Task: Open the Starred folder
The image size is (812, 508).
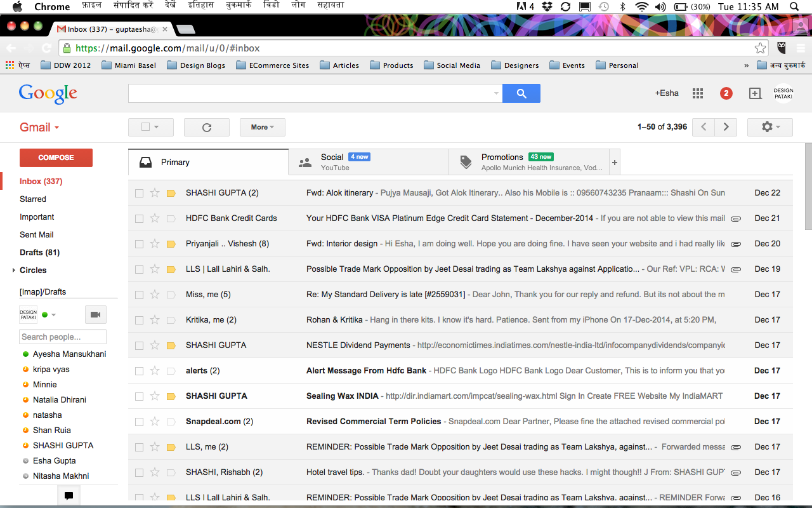Action: (33, 199)
